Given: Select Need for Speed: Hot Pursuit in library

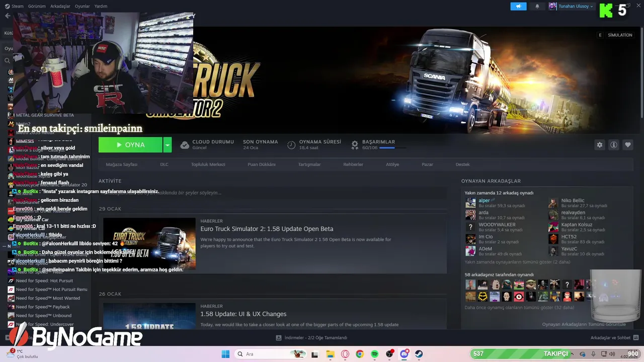Looking at the screenshot, I should pos(44,281).
